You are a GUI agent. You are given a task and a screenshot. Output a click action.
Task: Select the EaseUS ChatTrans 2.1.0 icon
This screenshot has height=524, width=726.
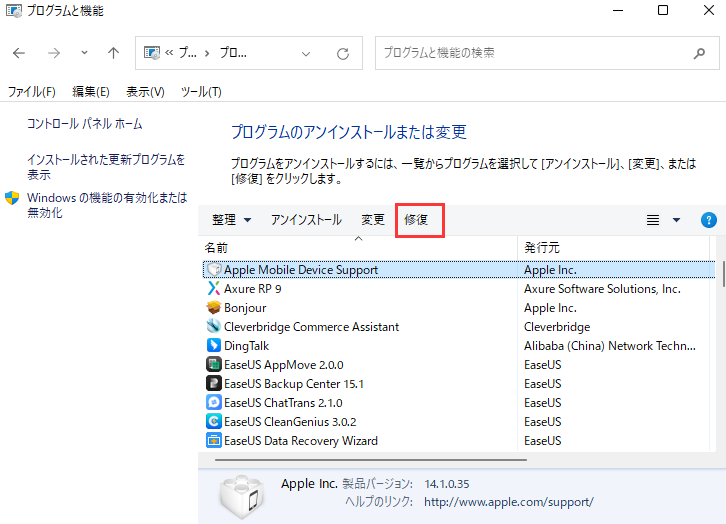coord(213,402)
